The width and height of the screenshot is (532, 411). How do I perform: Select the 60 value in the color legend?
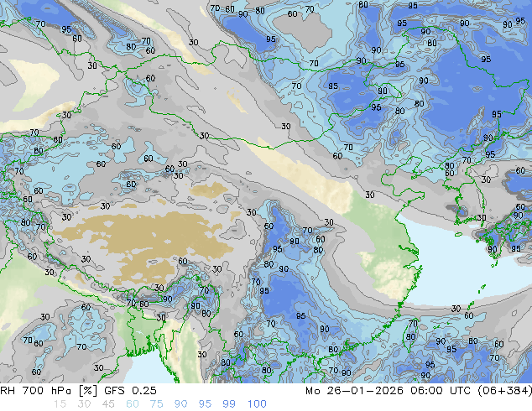133,404
